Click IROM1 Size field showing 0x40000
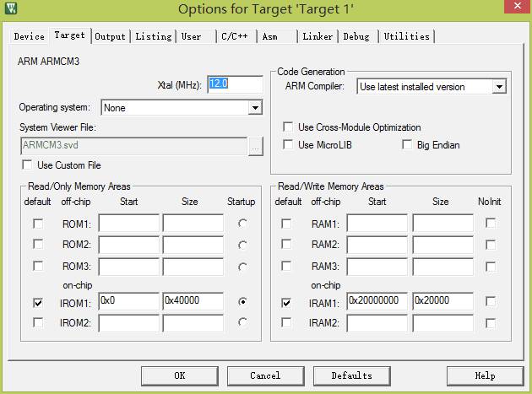This screenshot has width=532, height=394. [193, 301]
